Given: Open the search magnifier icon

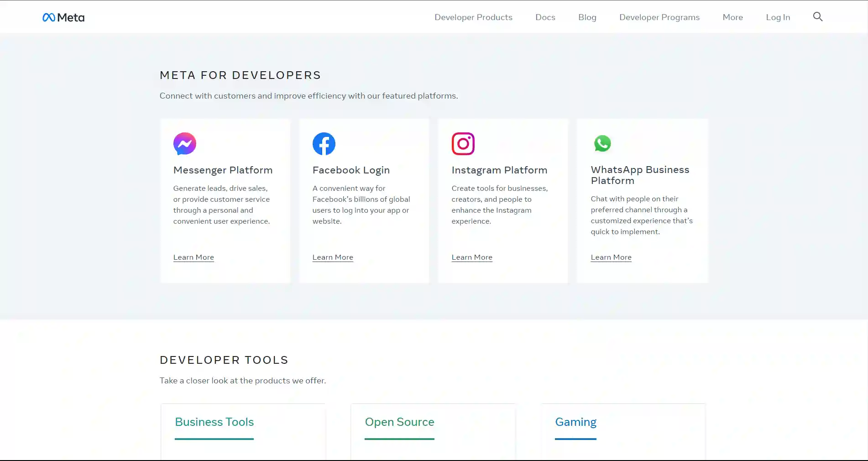Looking at the screenshot, I should click(817, 17).
